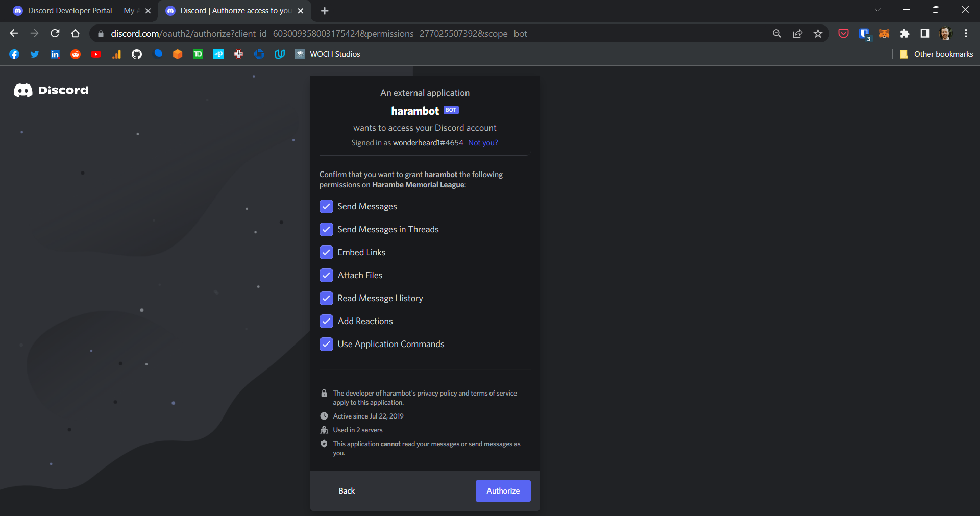Click the Not you? link
Screen dimensions: 980x516
point(483,143)
